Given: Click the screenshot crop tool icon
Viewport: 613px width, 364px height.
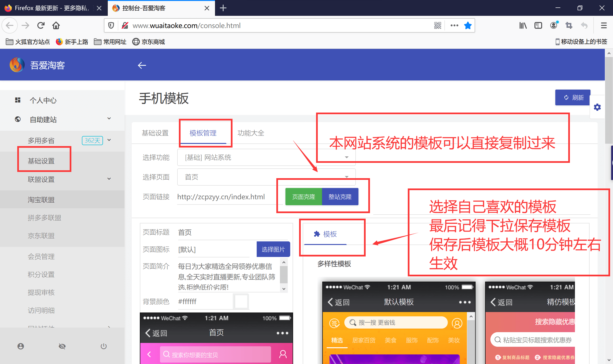Looking at the screenshot, I should [569, 25].
